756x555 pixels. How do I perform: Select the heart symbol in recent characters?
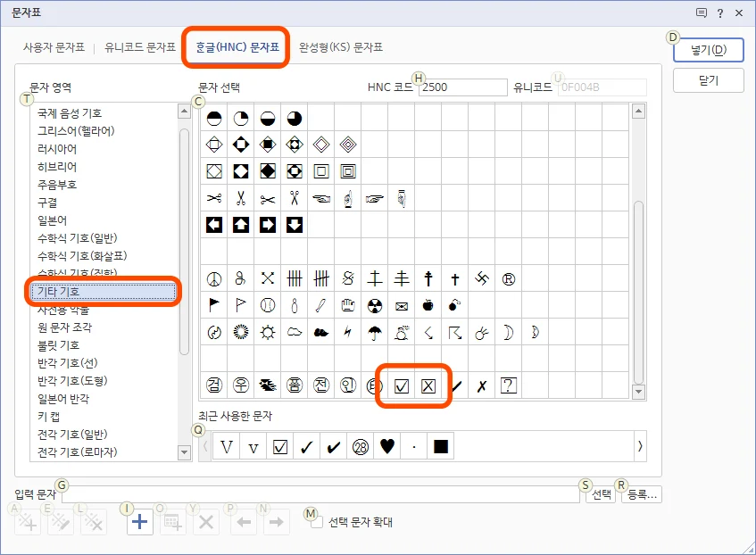387,445
